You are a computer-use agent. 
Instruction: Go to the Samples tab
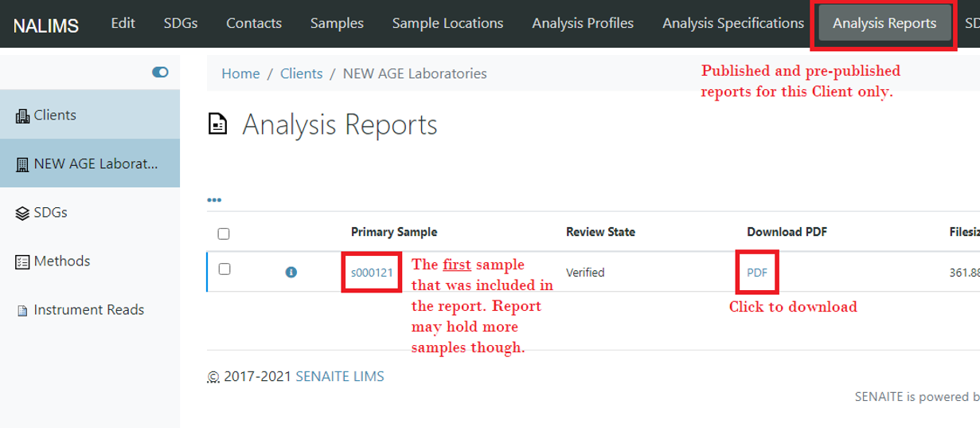click(337, 23)
